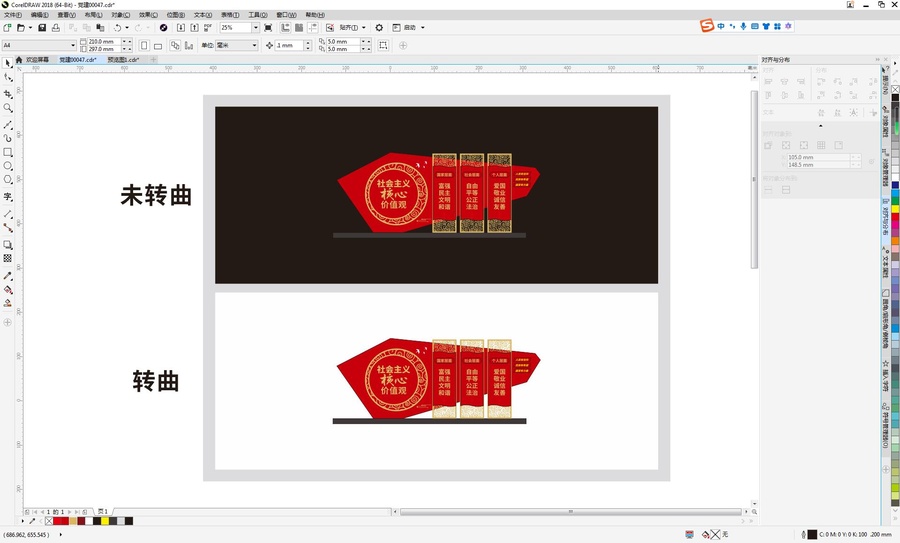Select the Polygon tool
Screen dimensions: 900x543
(x=7, y=180)
